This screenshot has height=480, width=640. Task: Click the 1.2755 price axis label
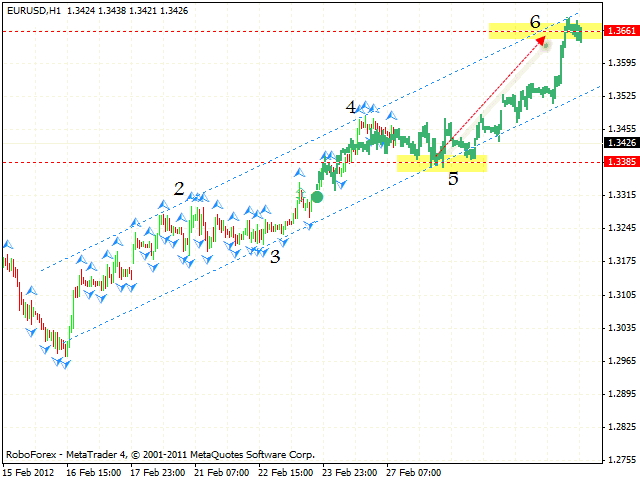click(x=621, y=459)
